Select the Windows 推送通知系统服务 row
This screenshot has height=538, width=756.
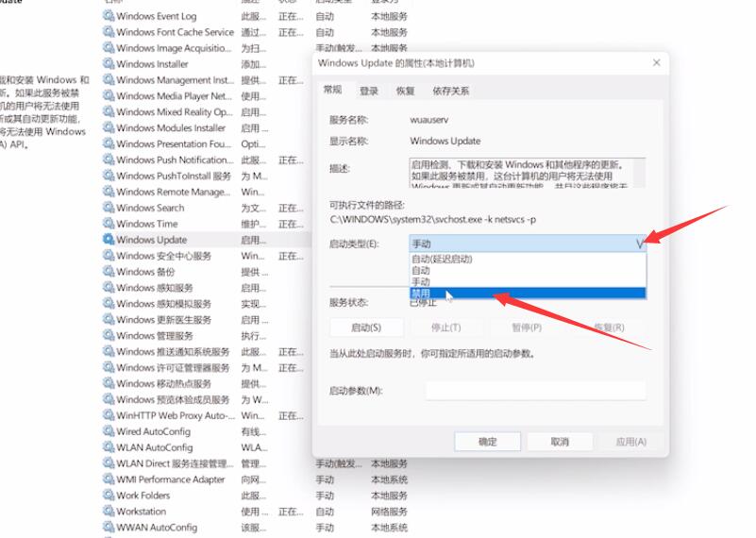[205, 351]
